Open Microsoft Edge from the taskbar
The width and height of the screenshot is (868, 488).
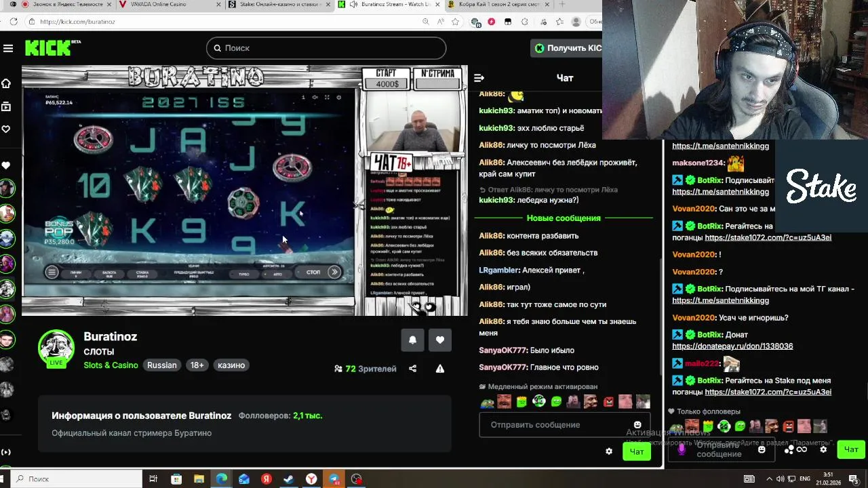click(222, 479)
